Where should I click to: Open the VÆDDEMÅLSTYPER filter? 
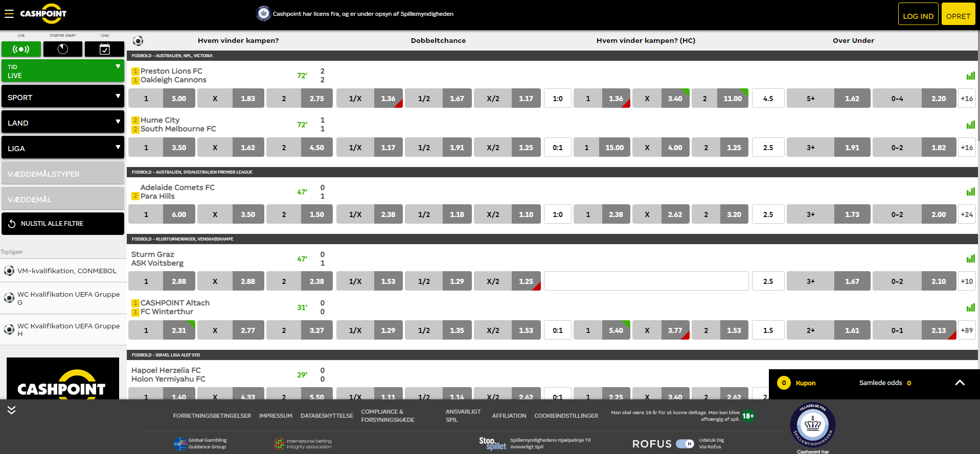tap(63, 173)
